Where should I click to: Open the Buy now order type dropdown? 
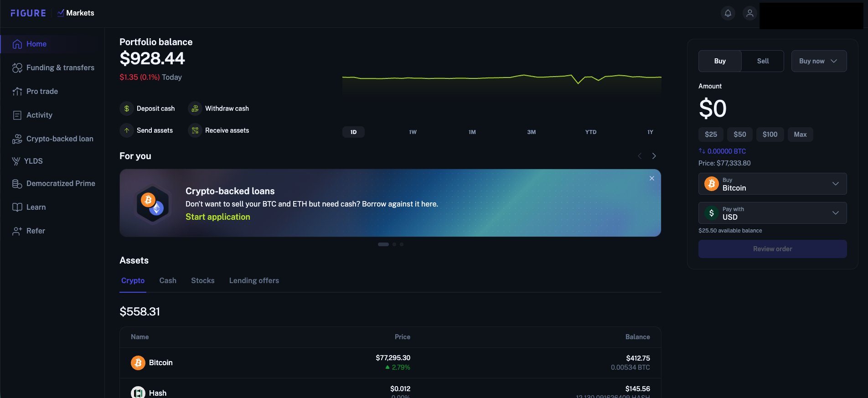(x=819, y=61)
